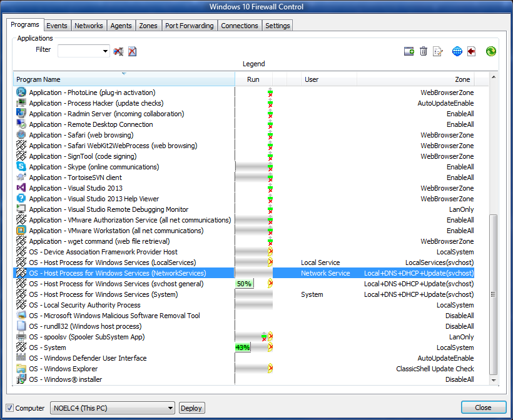Click the User column header

(329, 79)
